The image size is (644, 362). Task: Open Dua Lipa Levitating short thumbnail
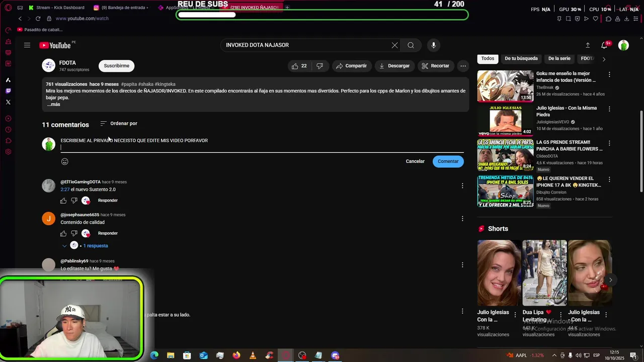tap(544, 273)
